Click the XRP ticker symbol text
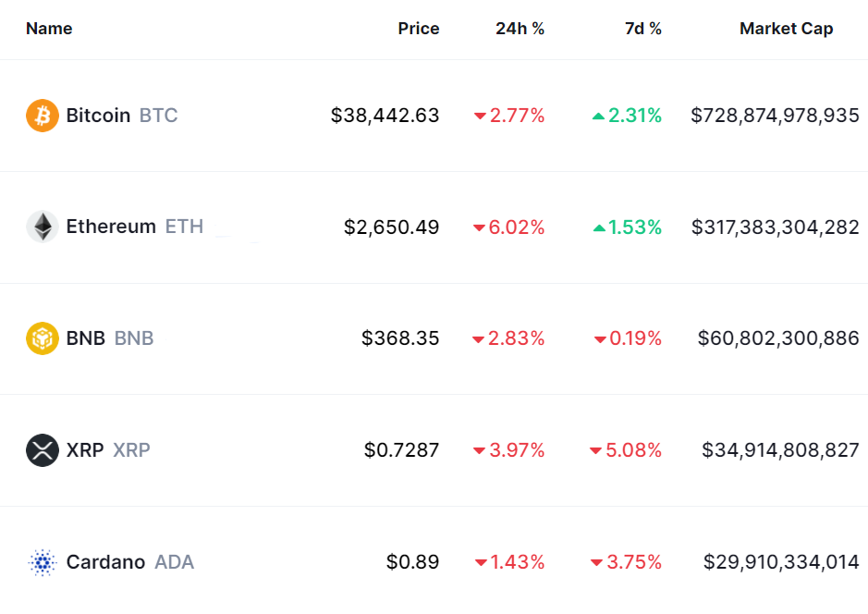Viewport: 868px width, 614px height. 131,450
